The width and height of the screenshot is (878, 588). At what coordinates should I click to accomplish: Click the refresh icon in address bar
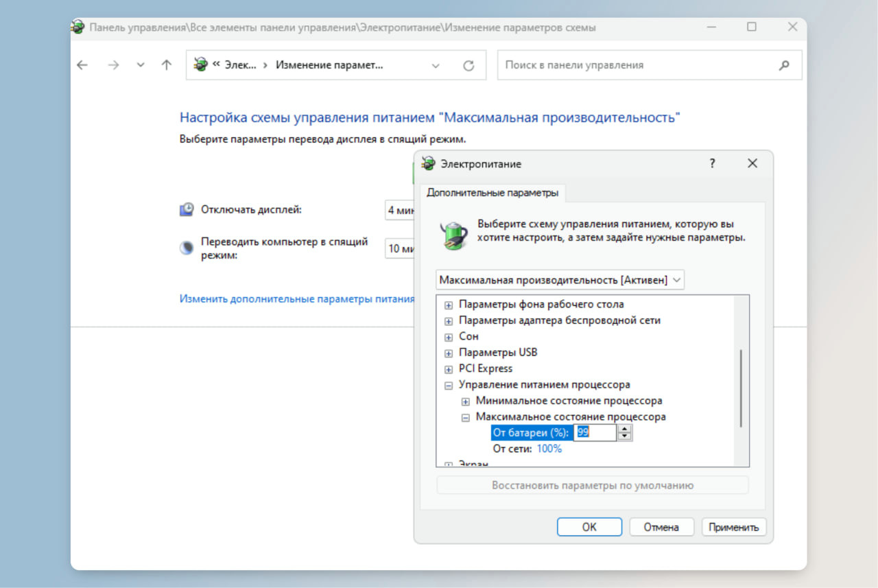(468, 66)
